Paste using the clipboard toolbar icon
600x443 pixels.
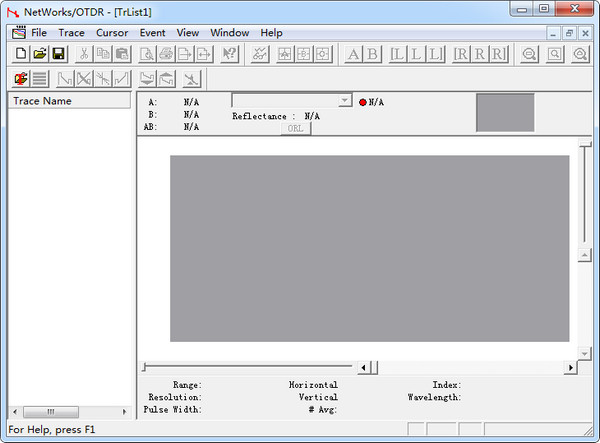click(122, 54)
